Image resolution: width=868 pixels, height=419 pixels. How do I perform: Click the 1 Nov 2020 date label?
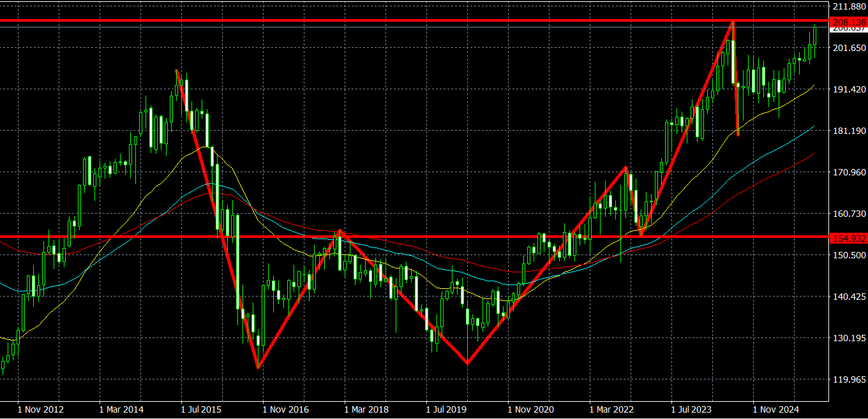530,409
